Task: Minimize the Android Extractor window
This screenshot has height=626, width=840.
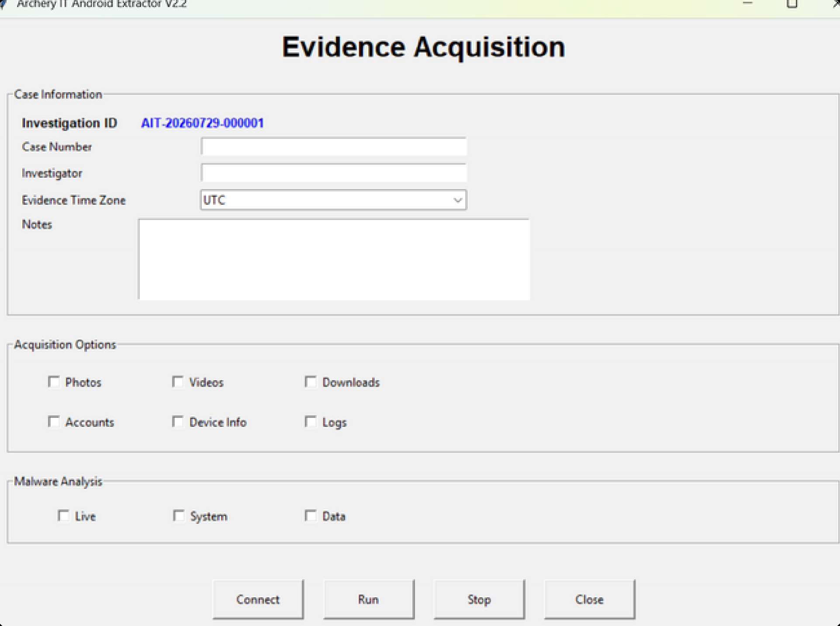Action: 748,4
